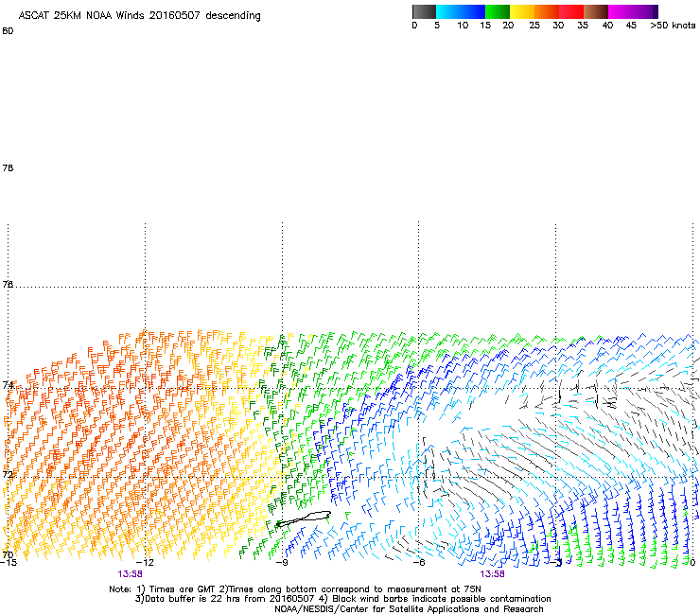Click the title 'ASCAT 25KM NOAA Winds 20160507 descending'
The width and height of the screenshot is (700, 615).
tap(139, 16)
